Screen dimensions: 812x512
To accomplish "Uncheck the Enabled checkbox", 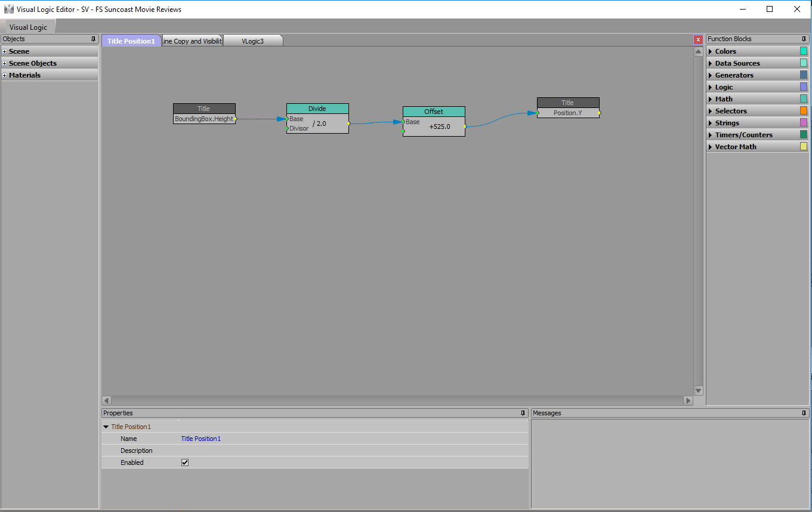I will [x=185, y=462].
